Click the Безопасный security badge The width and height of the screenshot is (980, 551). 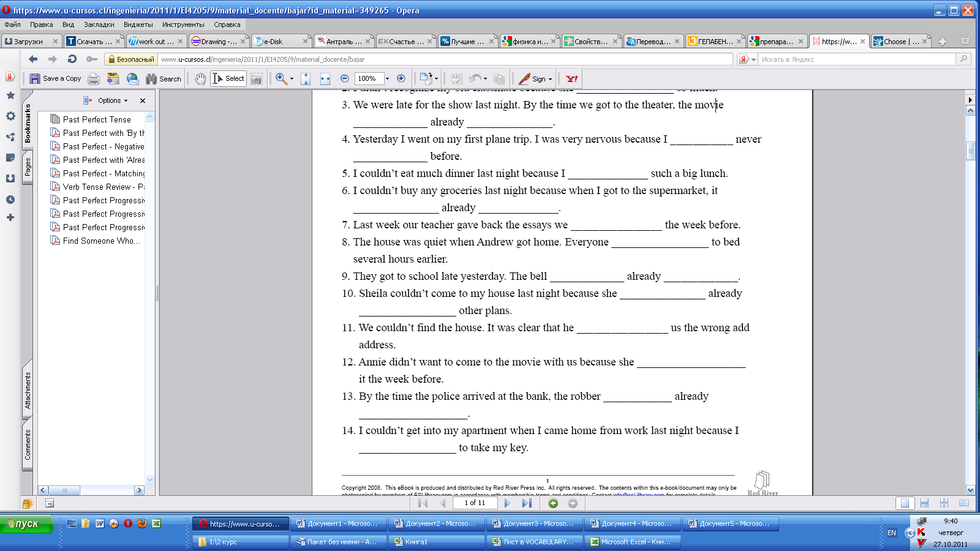130,59
